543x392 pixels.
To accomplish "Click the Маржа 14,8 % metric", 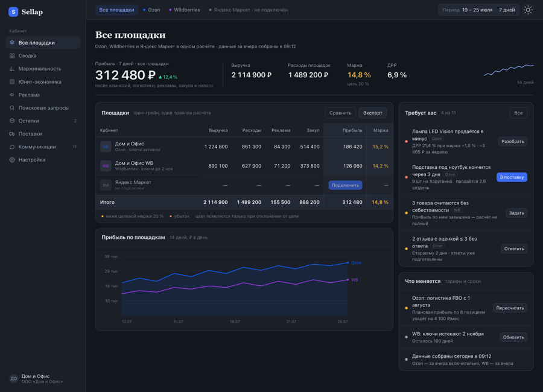I will [359, 75].
